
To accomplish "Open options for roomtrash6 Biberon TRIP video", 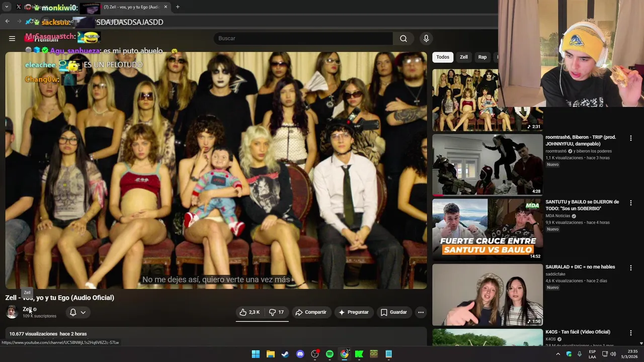I will click(x=630, y=138).
